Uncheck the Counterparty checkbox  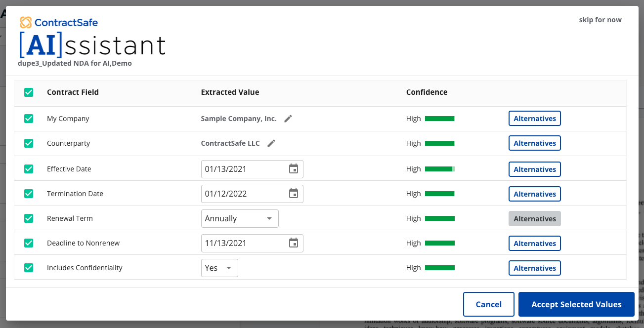pos(29,143)
